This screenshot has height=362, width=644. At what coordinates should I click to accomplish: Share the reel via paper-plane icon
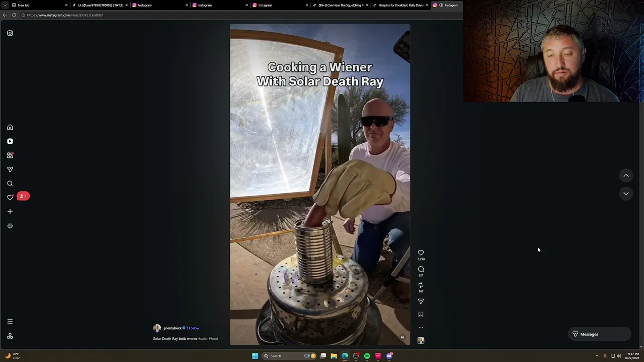tap(421, 301)
